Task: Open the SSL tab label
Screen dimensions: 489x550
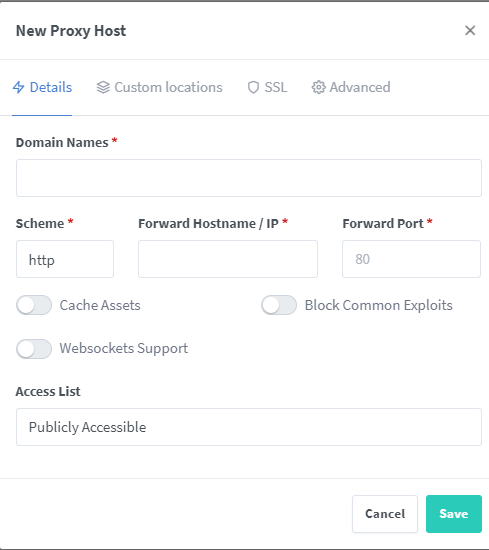Action: 276,87
